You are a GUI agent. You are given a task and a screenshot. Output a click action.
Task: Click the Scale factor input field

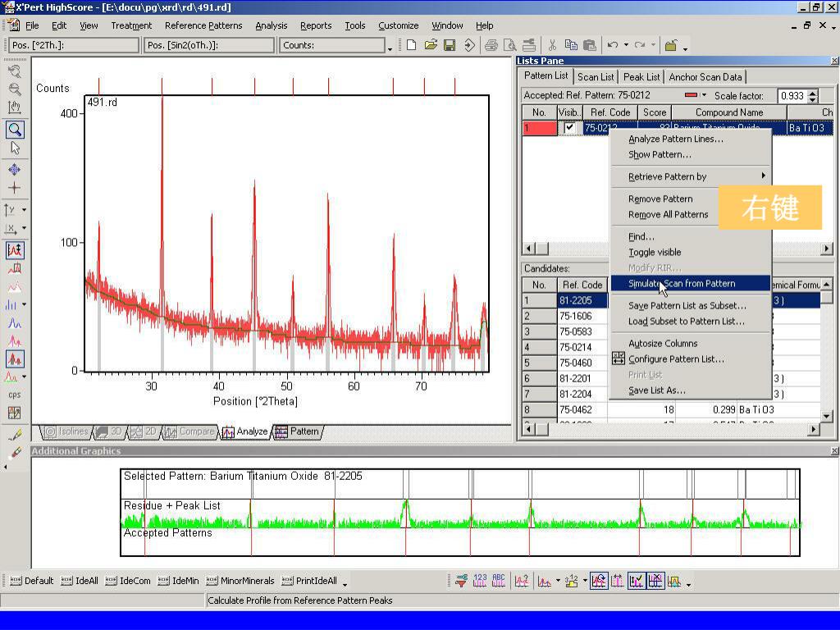coord(792,96)
